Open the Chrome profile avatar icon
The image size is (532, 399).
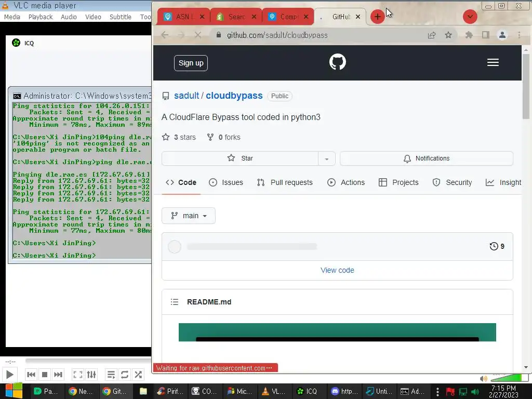pos(502,35)
